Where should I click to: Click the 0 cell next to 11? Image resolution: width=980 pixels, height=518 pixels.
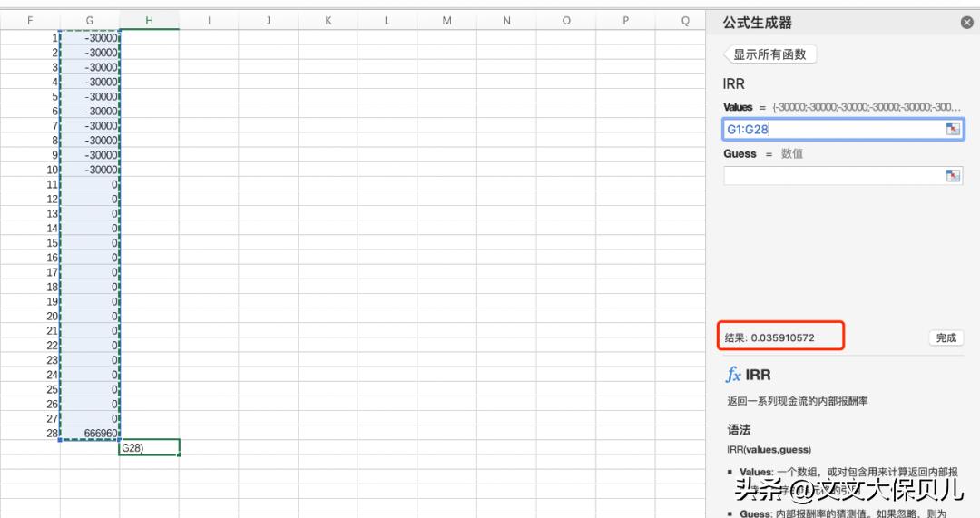pyautogui.click(x=89, y=184)
